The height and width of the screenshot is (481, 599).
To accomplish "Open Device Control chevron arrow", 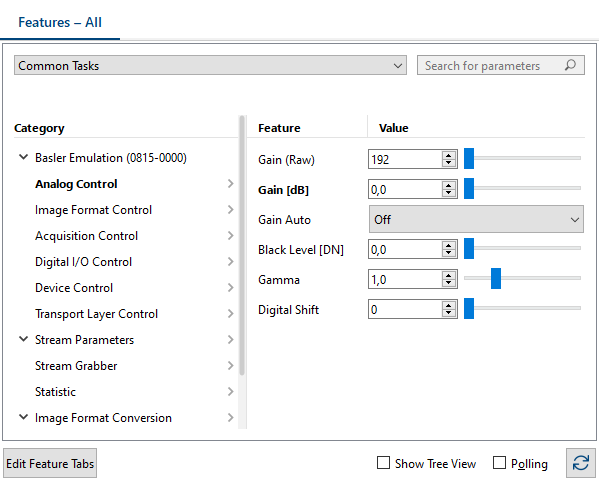I will tap(230, 288).
